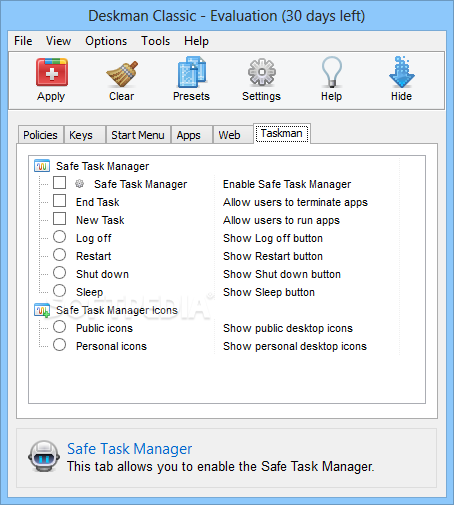Click the Restart row label

click(x=94, y=256)
